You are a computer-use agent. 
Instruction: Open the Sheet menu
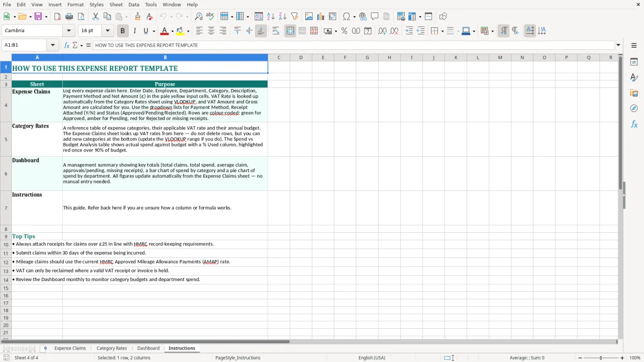point(116,4)
